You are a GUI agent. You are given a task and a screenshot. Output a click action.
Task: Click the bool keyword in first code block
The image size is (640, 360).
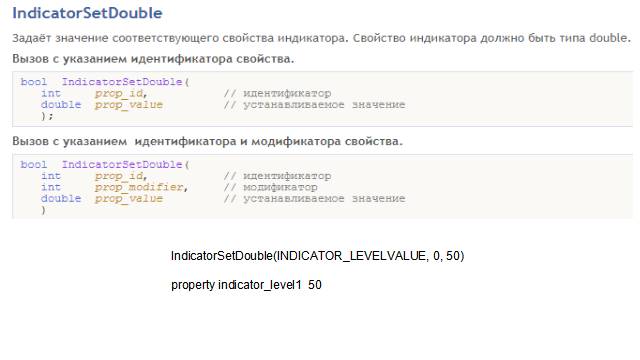coord(33,82)
